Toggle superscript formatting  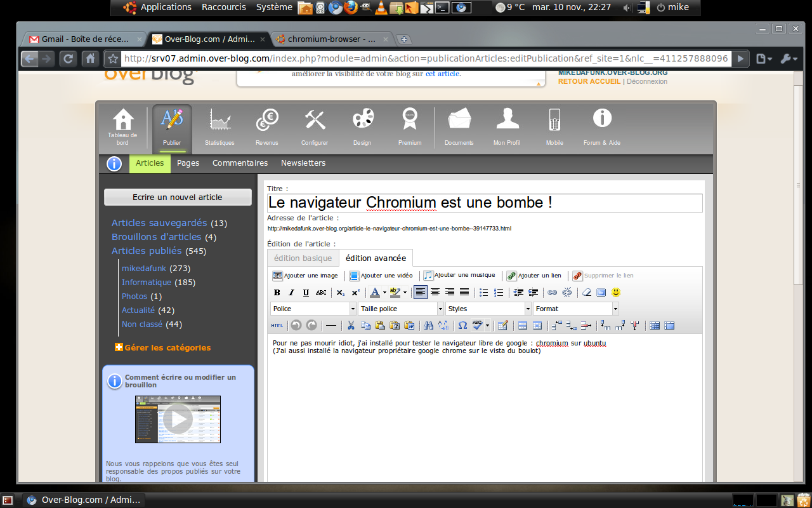point(355,293)
